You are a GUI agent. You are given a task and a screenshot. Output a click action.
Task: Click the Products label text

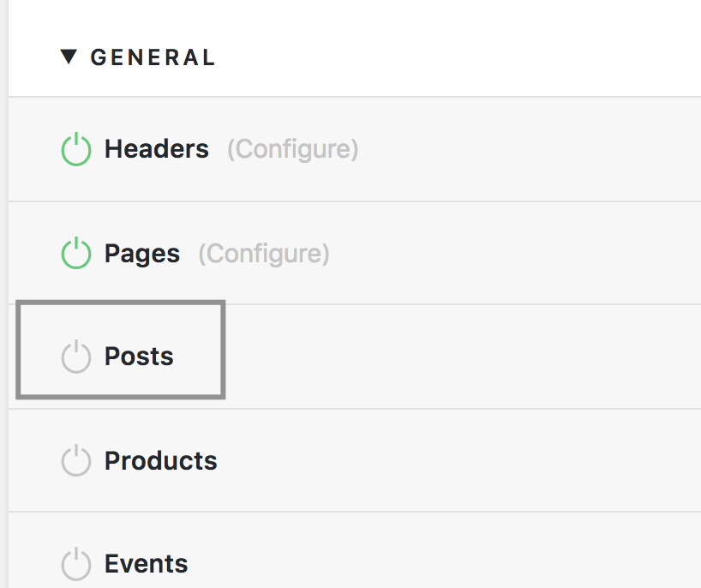pyautogui.click(x=161, y=461)
